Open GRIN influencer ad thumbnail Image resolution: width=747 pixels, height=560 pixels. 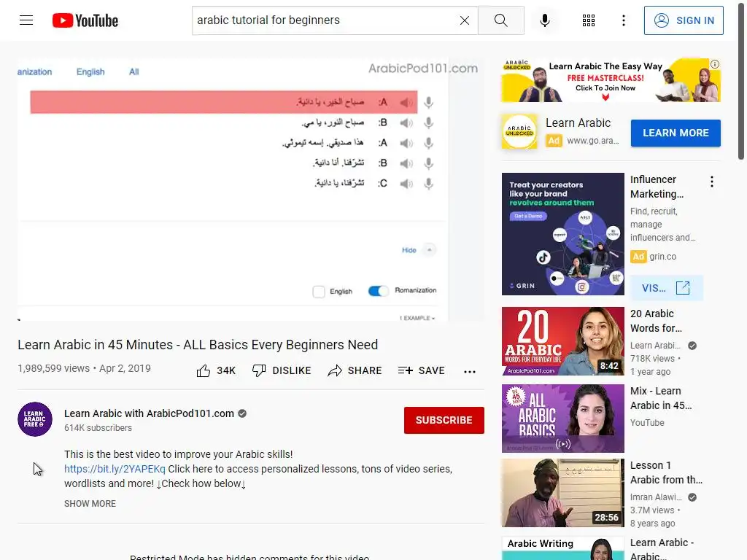pyautogui.click(x=562, y=234)
